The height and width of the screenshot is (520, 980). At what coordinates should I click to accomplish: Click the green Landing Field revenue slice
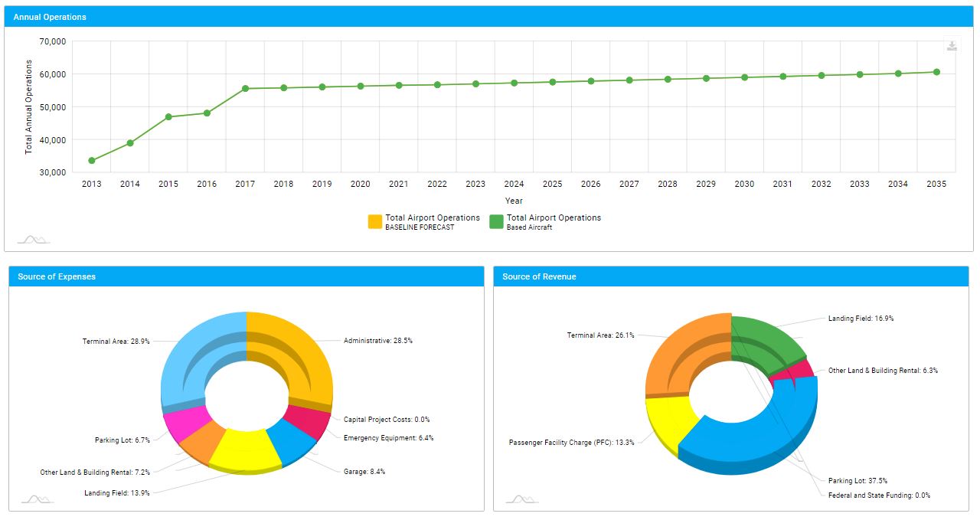pos(769,341)
